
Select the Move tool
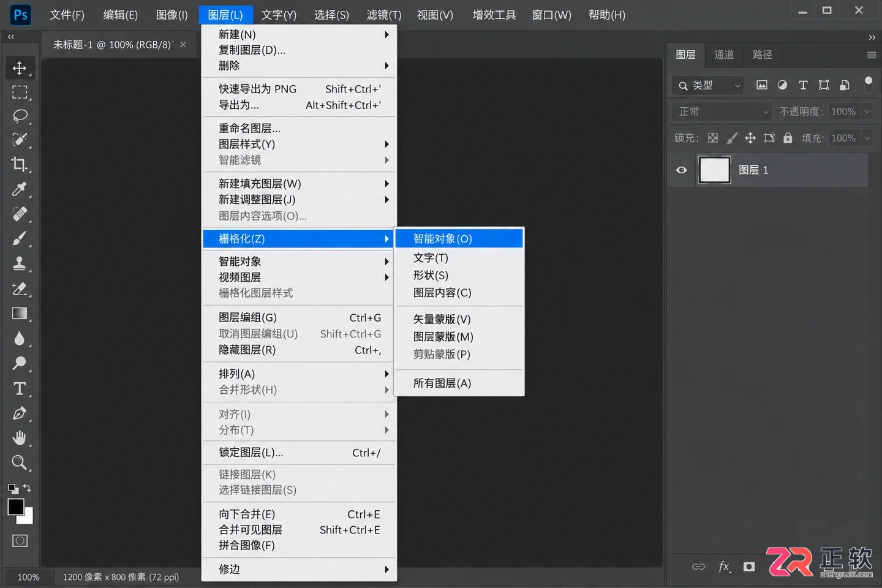pos(20,68)
